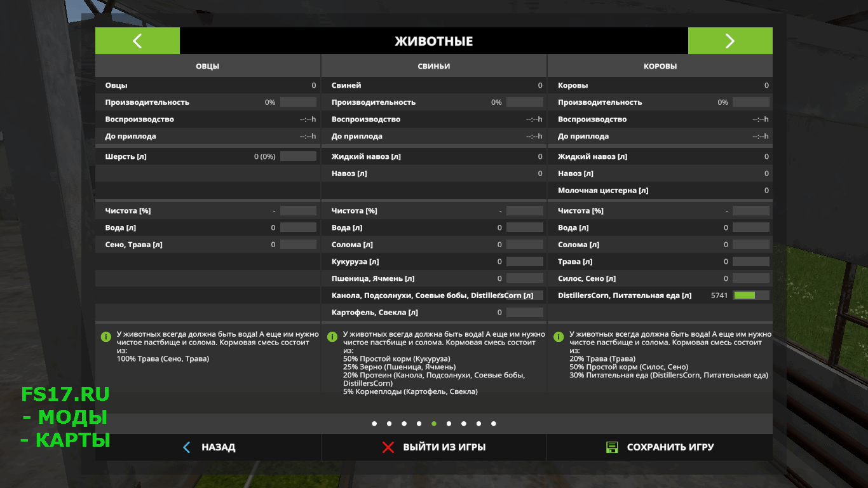Click info icon in the Свиньи column
The height and width of the screenshot is (488, 868).
tap(332, 337)
